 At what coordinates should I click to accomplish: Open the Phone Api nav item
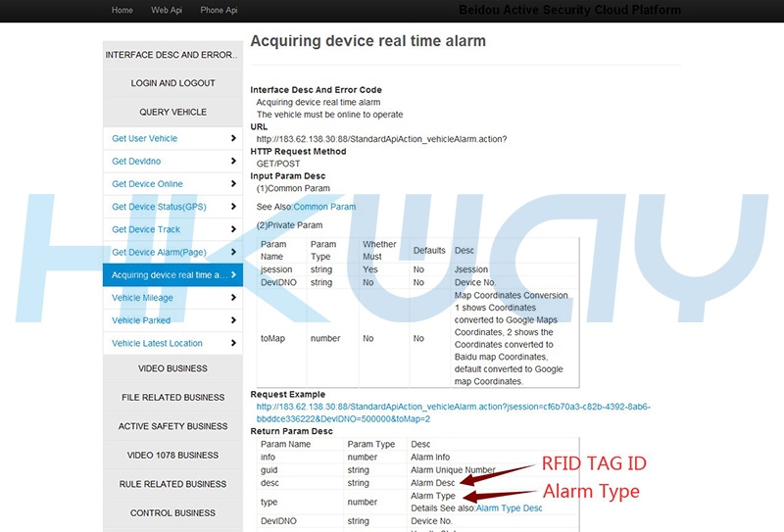219,10
